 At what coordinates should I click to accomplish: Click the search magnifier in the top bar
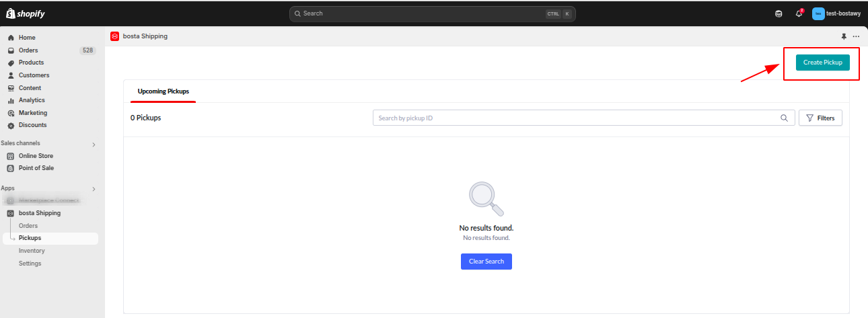pos(298,13)
